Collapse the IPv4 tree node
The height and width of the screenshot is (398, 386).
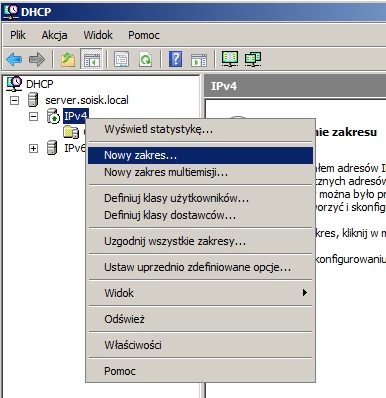pyautogui.click(x=33, y=116)
